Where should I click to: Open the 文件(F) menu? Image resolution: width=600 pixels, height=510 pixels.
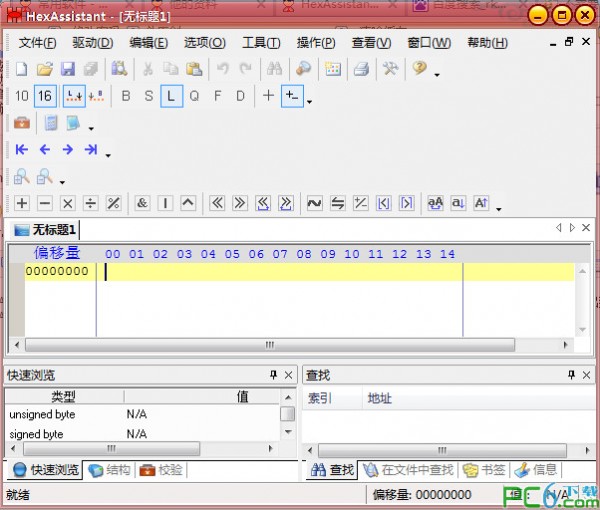(x=38, y=42)
